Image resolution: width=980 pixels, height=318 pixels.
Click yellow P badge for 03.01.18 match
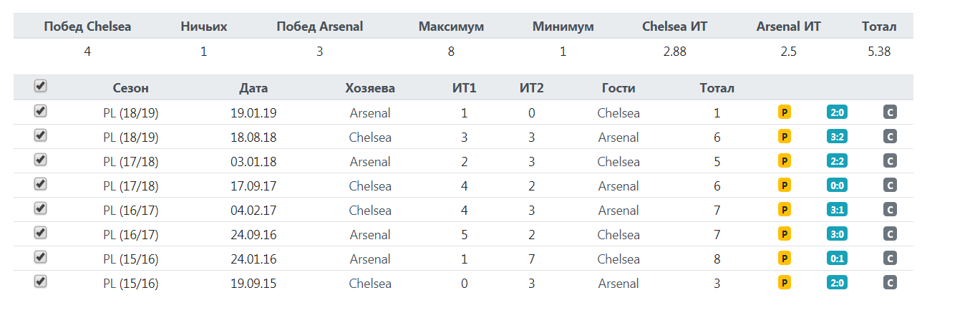pos(785,161)
